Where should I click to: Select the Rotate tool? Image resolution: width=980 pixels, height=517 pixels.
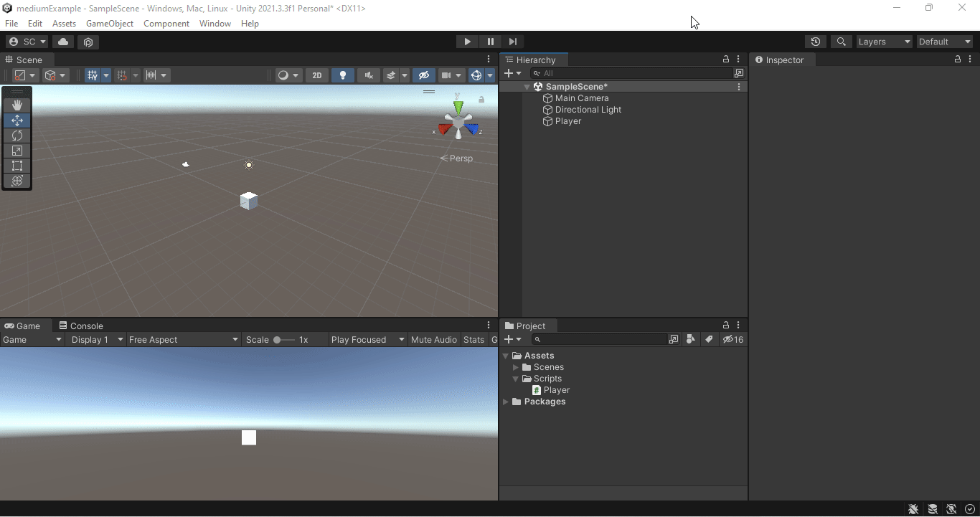[x=17, y=136]
